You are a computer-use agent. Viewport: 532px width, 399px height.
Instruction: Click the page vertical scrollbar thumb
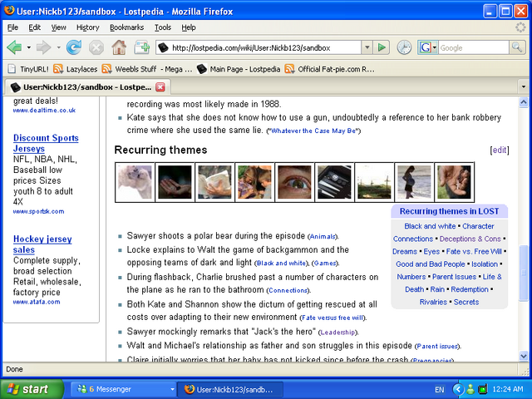(x=524, y=273)
